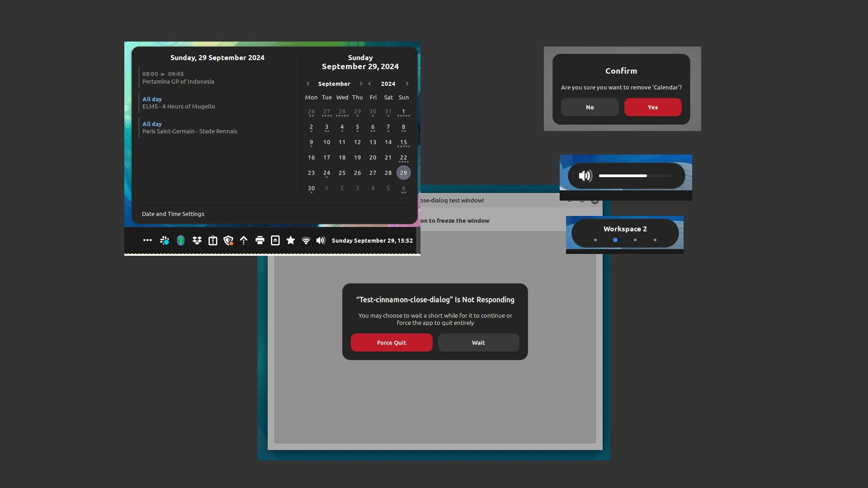Click the starred/favorites icon in taskbar
Screen dimensions: 868x488
tap(290, 240)
